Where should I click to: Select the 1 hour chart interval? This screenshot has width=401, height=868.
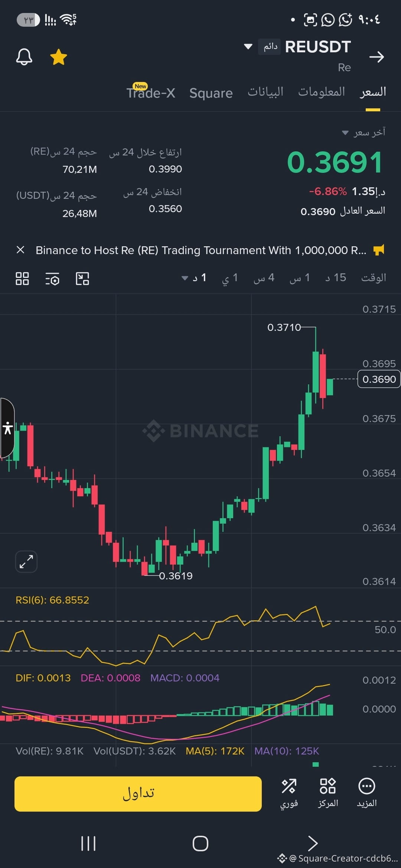(x=300, y=277)
